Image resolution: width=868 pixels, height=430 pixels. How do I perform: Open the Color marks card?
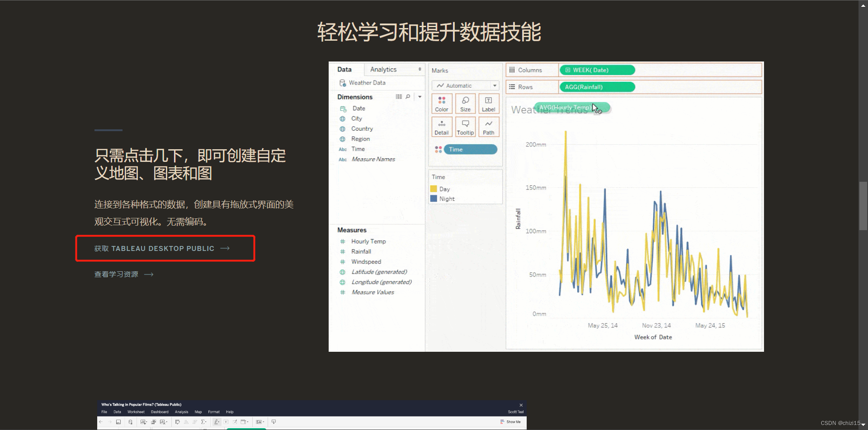442,104
